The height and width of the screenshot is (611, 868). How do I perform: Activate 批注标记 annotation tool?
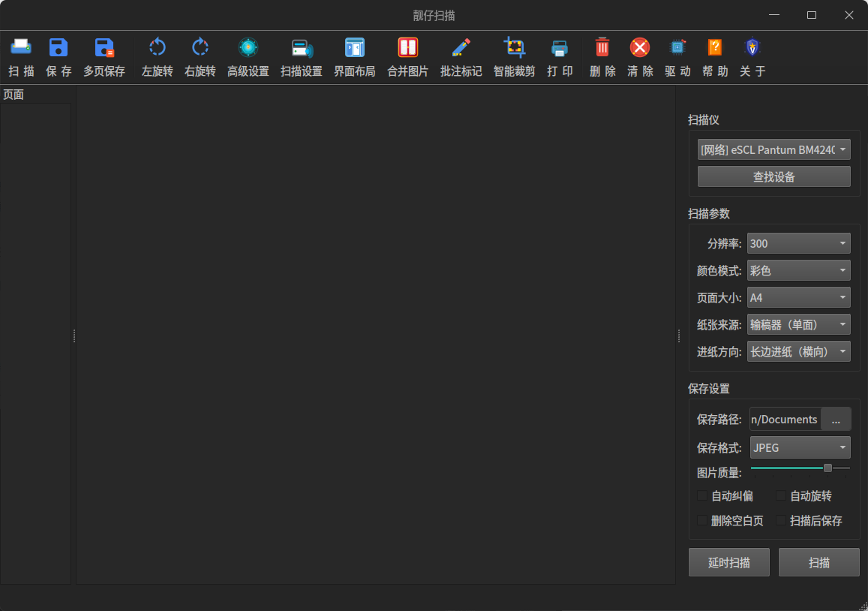click(461, 57)
